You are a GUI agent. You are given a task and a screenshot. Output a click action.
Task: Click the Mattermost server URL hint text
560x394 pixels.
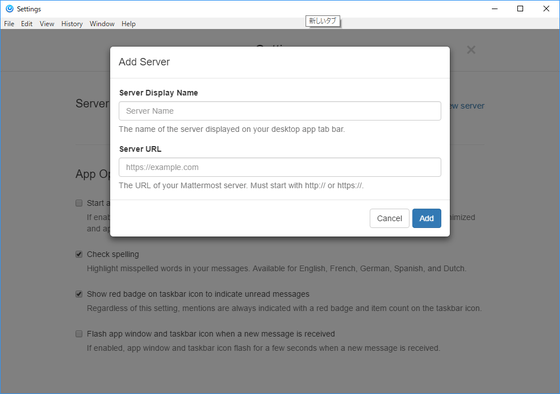click(x=241, y=185)
